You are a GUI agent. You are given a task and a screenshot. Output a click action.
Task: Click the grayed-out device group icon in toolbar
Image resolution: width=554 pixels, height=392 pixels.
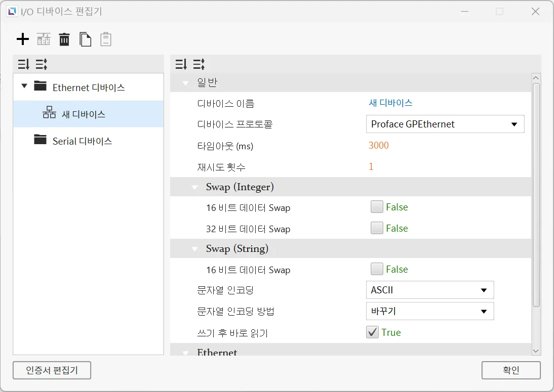44,39
